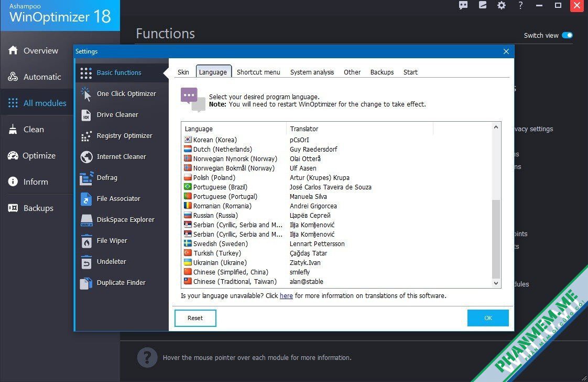
Task: Select Swedish (Sweden) language row
Action: pyautogui.click(x=336, y=244)
